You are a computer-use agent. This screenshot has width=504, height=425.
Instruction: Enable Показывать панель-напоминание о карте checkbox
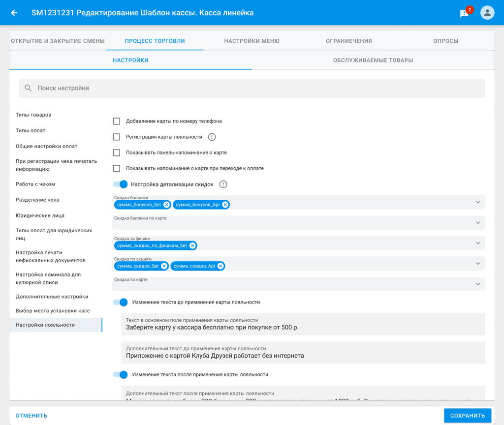pos(117,152)
